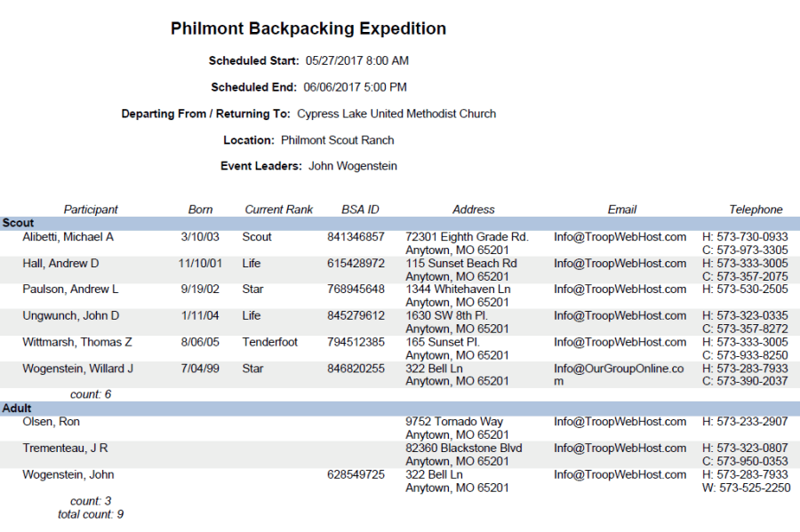Select the Telephone column header
The width and height of the screenshot is (800, 532).
[x=756, y=210]
